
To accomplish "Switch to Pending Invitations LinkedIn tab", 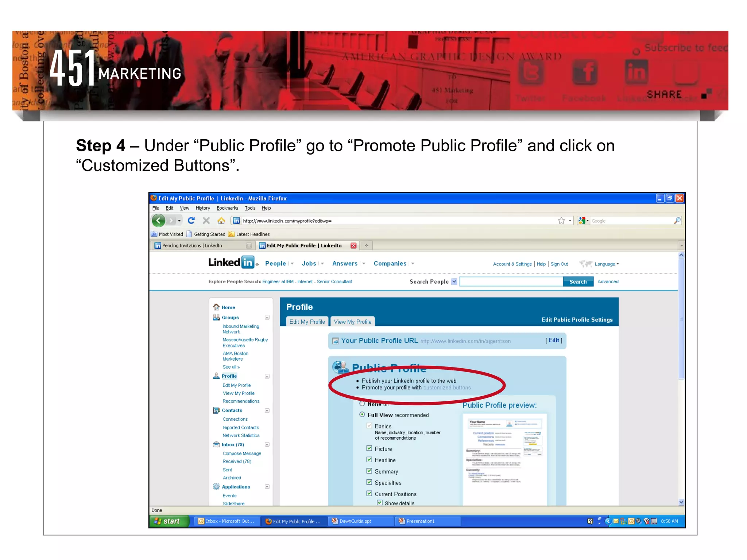I will point(203,245).
